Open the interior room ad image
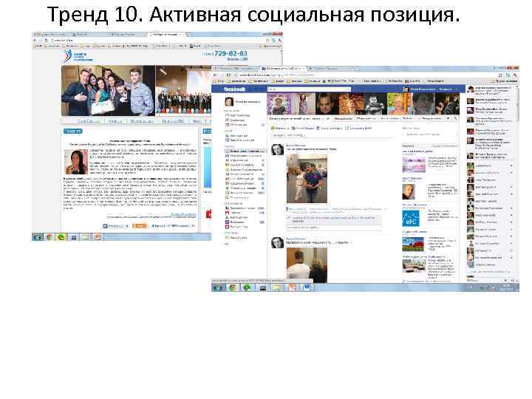 pos(414,266)
